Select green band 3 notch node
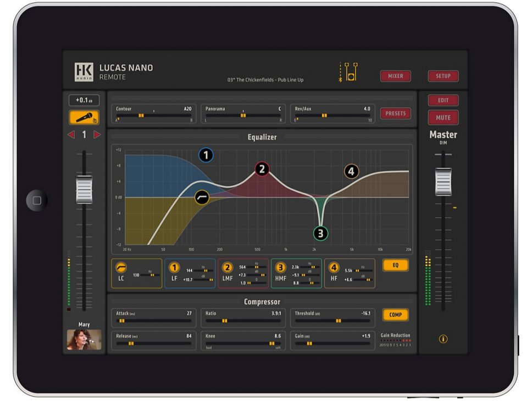The height and width of the screenshot is (401, 532). 320,233
